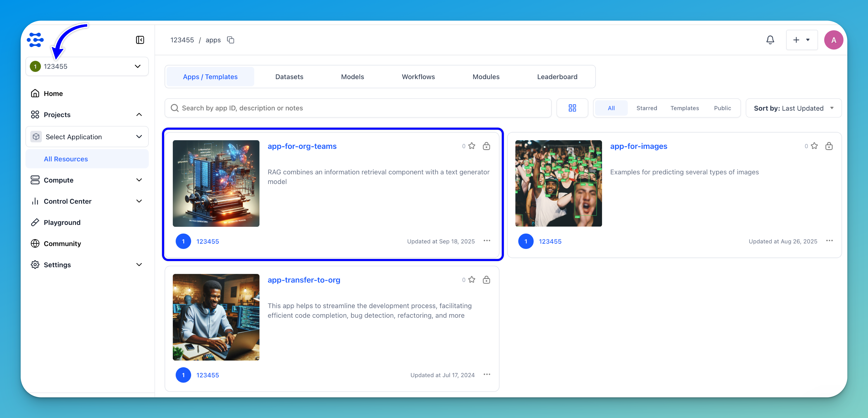Collapse the sidebar panel icon
868x418 pixels.
tap(140, 40)
